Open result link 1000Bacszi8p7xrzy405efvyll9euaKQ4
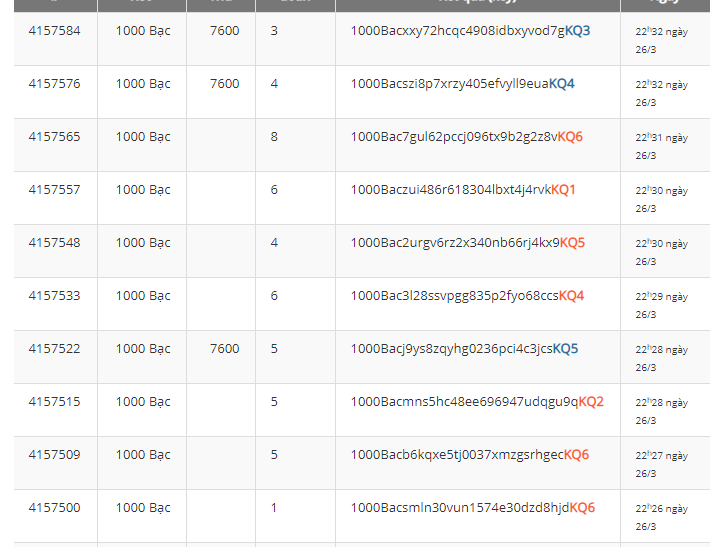 point(462,84)
